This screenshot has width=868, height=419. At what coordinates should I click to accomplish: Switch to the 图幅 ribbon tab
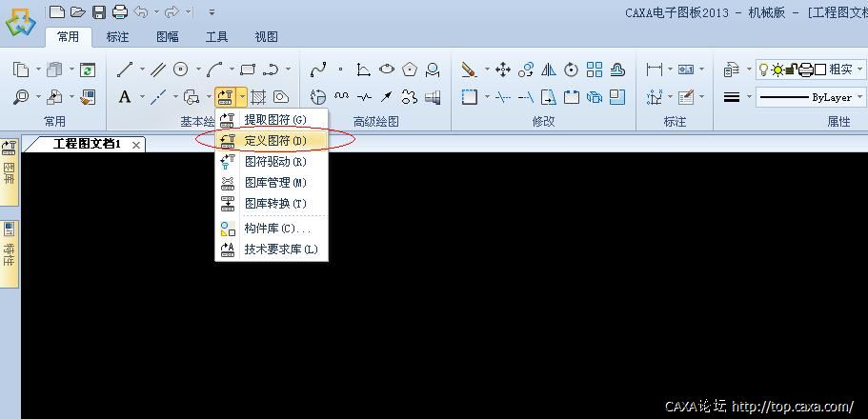point(167,37)
